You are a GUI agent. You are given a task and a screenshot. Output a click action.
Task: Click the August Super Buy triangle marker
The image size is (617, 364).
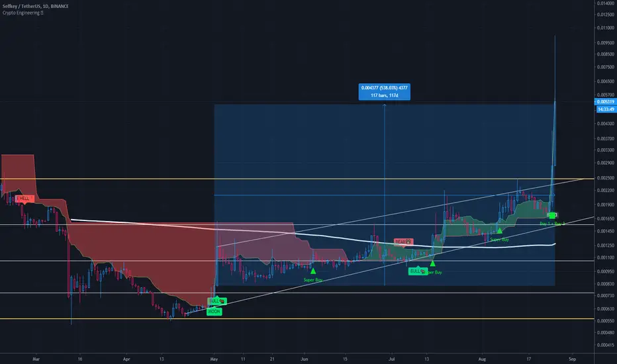click(x=499, y=230)
